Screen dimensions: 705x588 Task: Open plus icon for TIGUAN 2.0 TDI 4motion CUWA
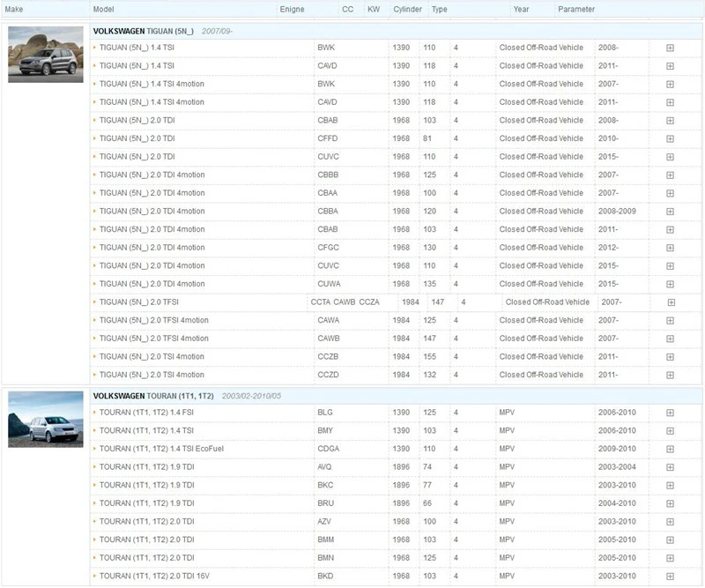(x=670, y=284)
